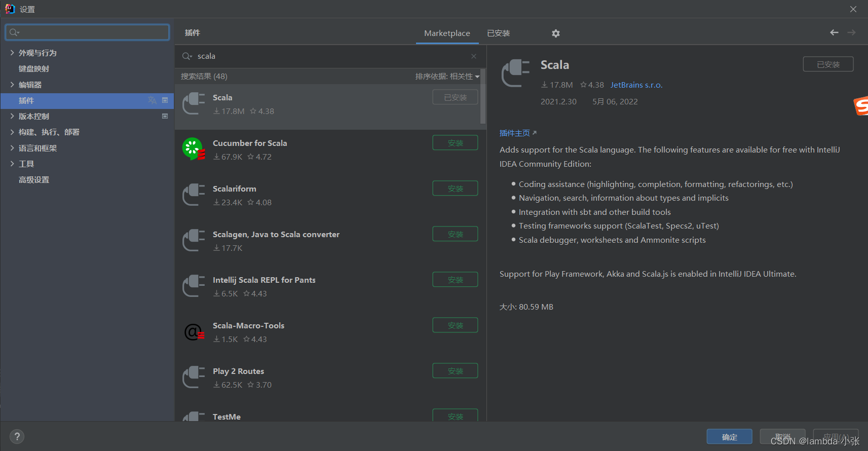Viewport: 868px width, 451px height.
Task: Click the plugin list scrollbar thumb
Action: (x=483, y=96)
